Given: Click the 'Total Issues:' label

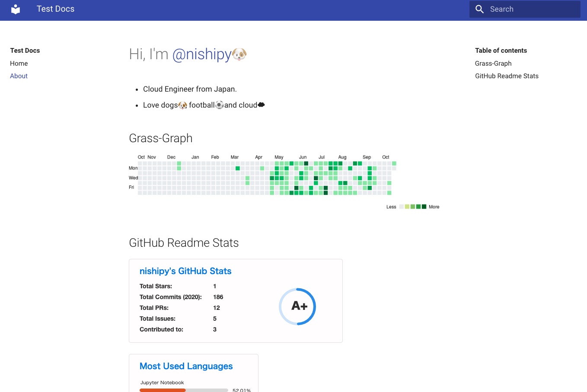Looking at the screenshot, I should point(157,319).
